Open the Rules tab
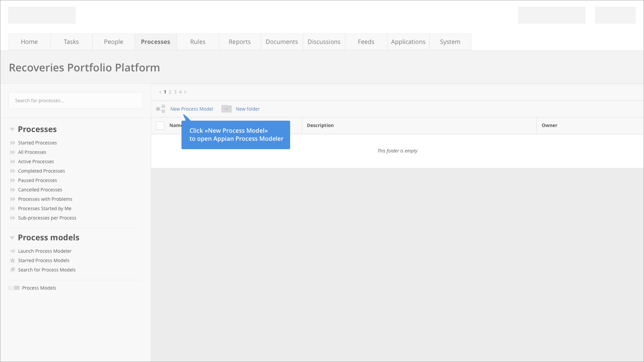The width and height of the screenshot is (644, 362). (198, 42)
